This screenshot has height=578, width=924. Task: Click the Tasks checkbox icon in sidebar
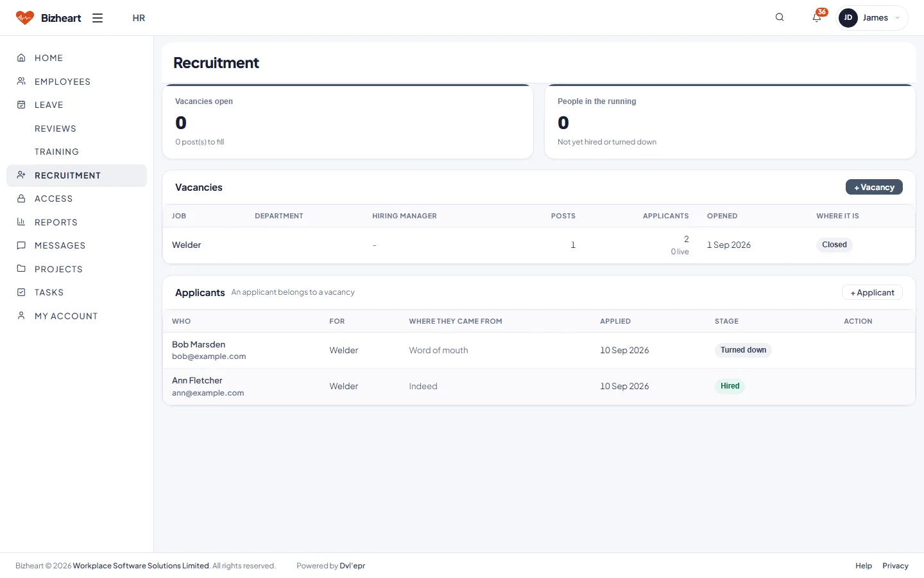21,292
